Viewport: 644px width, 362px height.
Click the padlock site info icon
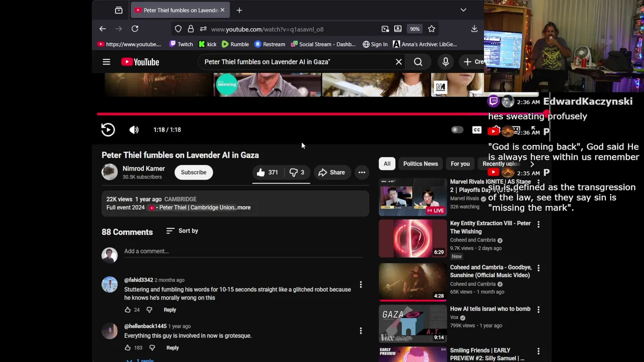191,29
